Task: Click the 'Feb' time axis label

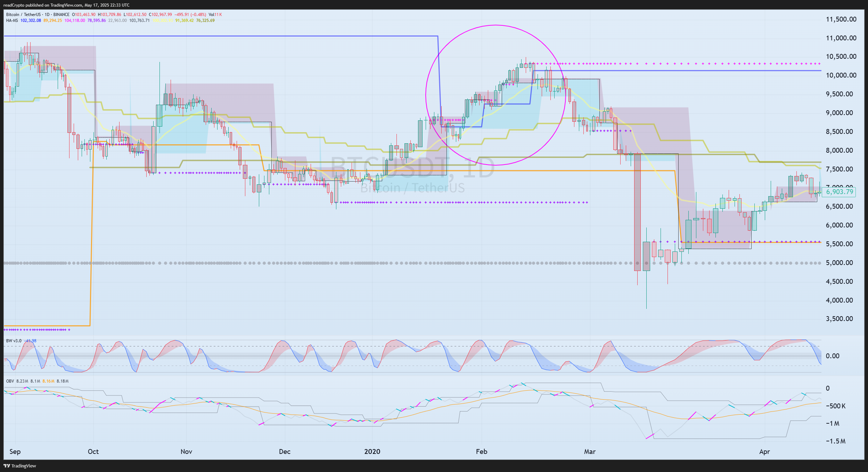Action: pyautogui.click(x=482, y=452)
